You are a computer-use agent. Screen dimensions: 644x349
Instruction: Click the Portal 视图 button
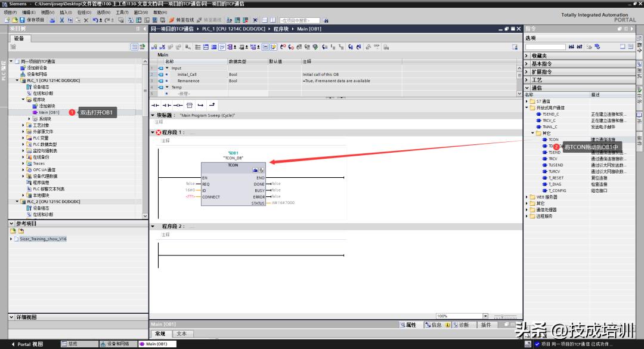click(30, 344)
